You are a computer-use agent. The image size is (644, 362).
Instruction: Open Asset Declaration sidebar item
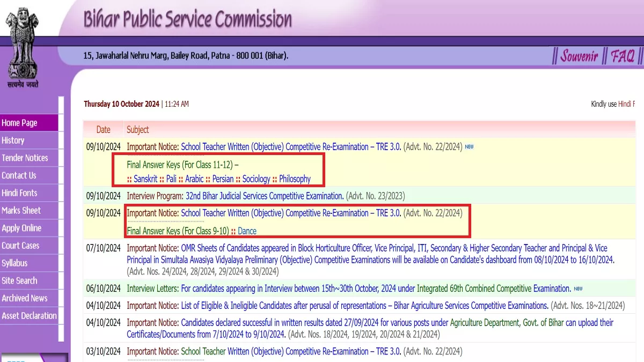tap(30, 316)
